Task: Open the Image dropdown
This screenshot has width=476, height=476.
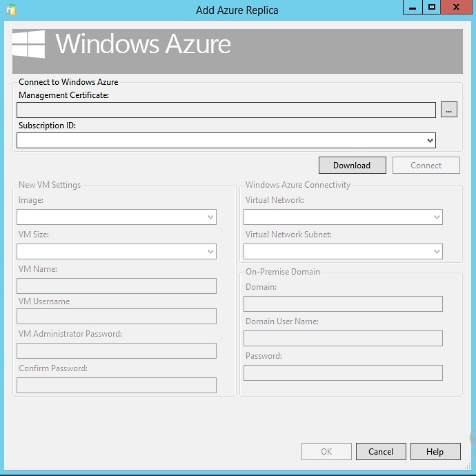Action: [x=117, y=217]
